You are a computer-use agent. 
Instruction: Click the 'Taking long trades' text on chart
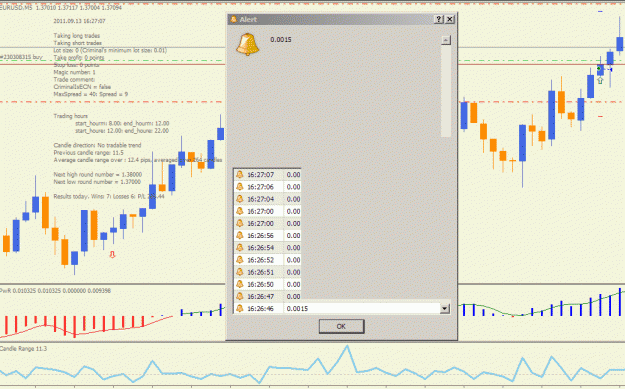point(77,35)
